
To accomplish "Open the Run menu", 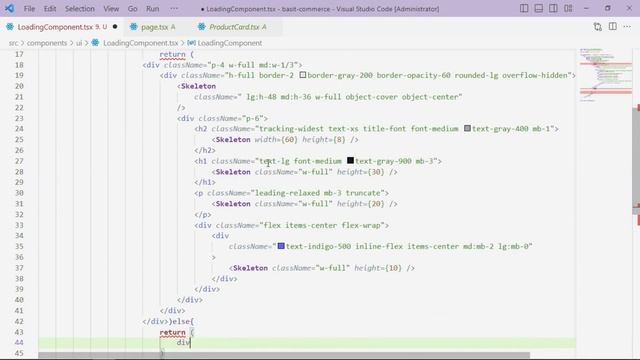I will pos(153,9).
